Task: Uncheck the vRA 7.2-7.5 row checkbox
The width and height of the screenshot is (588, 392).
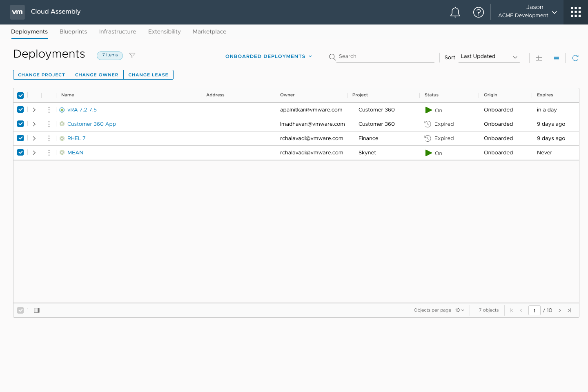Action: 20,109
